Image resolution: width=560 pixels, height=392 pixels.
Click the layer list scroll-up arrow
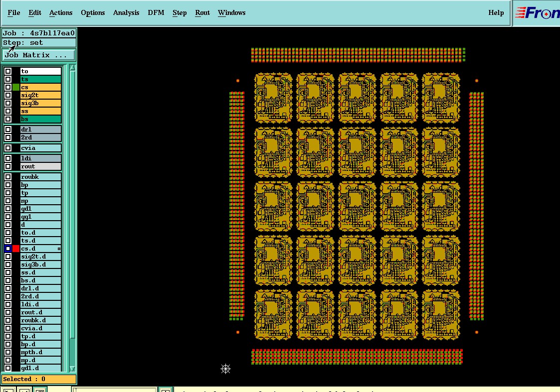[72, 68]
